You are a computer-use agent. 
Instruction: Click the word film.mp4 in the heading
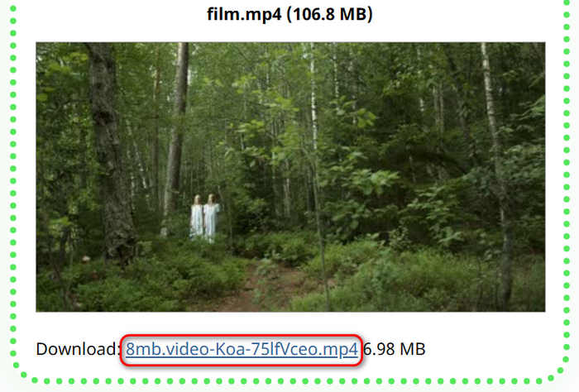244,14
